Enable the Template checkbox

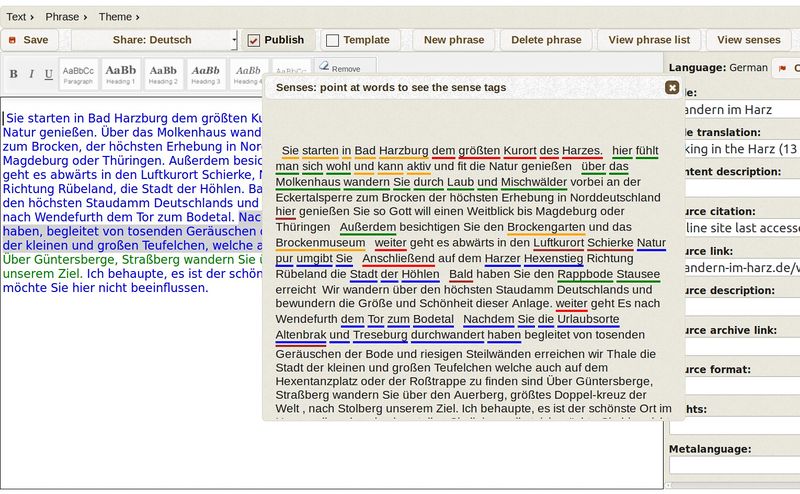click(x=332, y=41)
